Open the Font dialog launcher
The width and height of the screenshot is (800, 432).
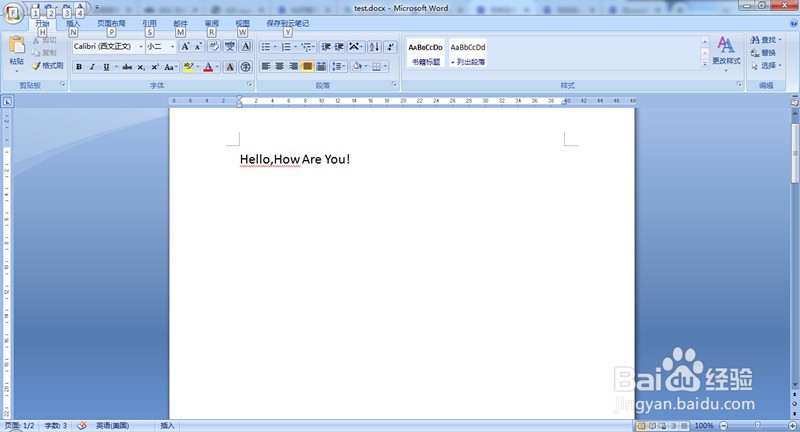pos(249,84)
